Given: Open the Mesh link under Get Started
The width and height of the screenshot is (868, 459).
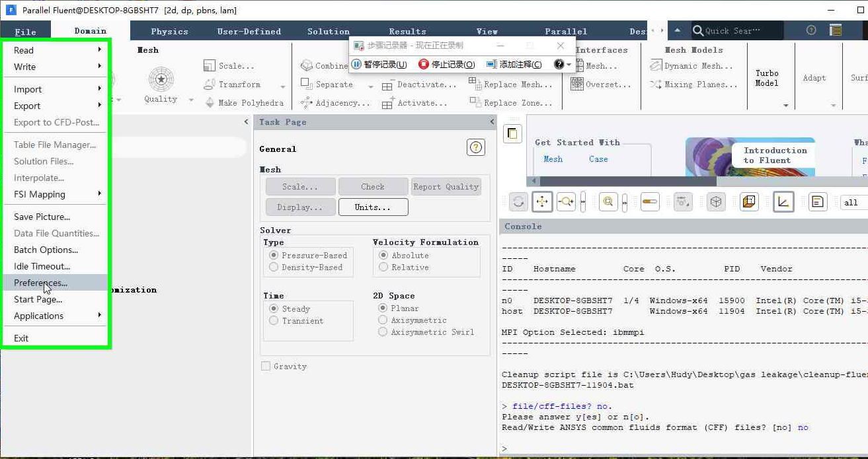Looking at the screenshot, I should pyautogui.click(x=553, y=159).
